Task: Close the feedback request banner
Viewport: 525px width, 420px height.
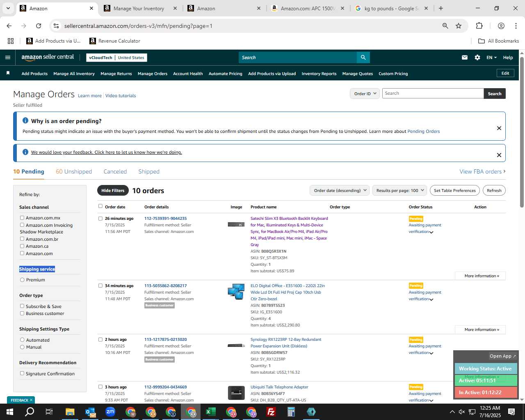Action: [x=499, y=155]
